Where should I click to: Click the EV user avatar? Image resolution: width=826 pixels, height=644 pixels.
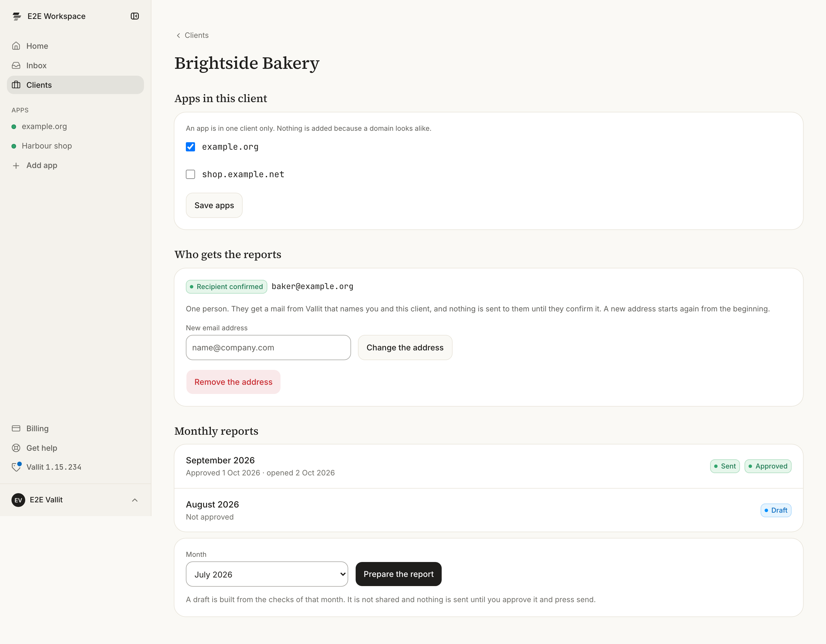tap(18, 500)
